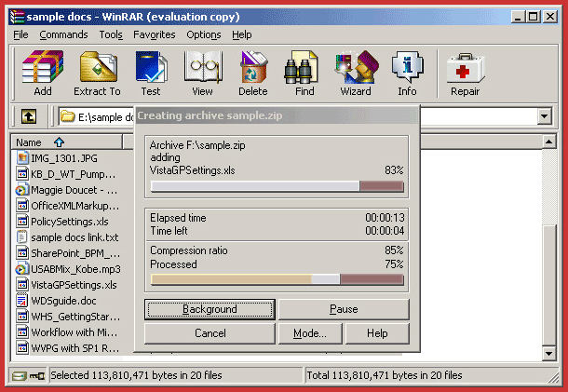Click icon of PolicySettings.xls

click(x=22, y=221)
